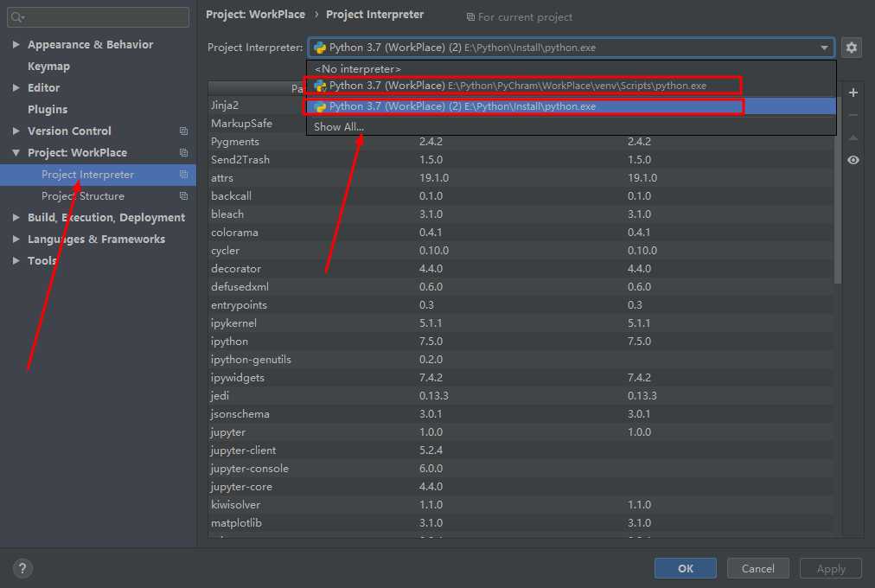Click the help question mark icon
This screenshot has height=588, width=875.
coord(22,568)
